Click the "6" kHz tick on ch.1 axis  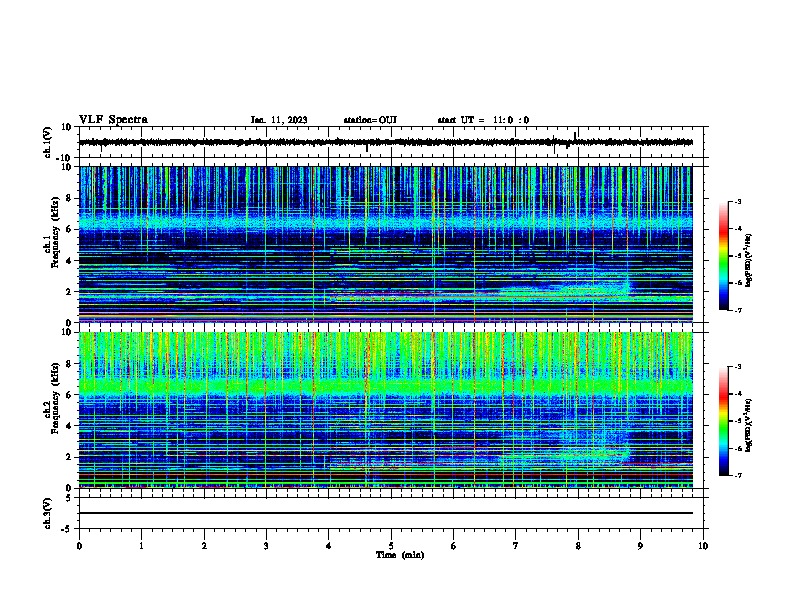(x=70, y=230)
